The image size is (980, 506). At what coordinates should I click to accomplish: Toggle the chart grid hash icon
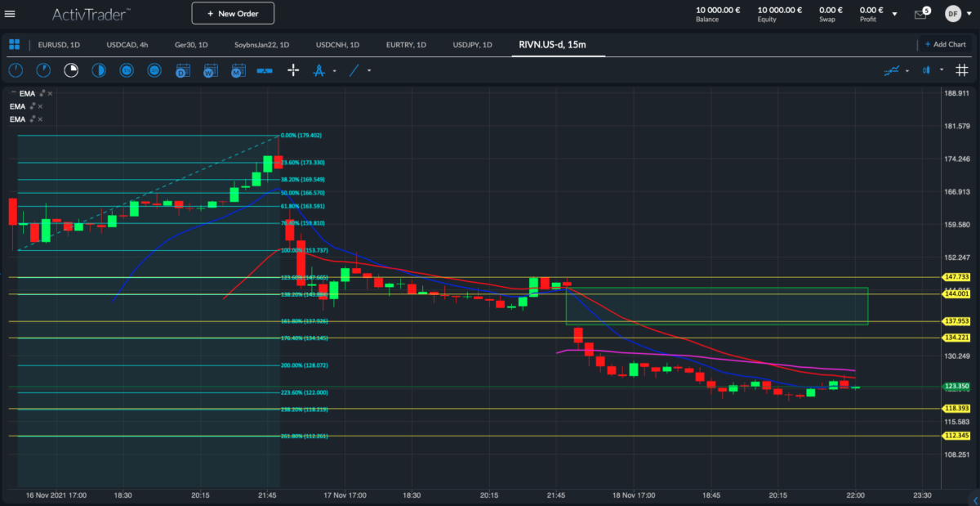[x=961, y=71]
